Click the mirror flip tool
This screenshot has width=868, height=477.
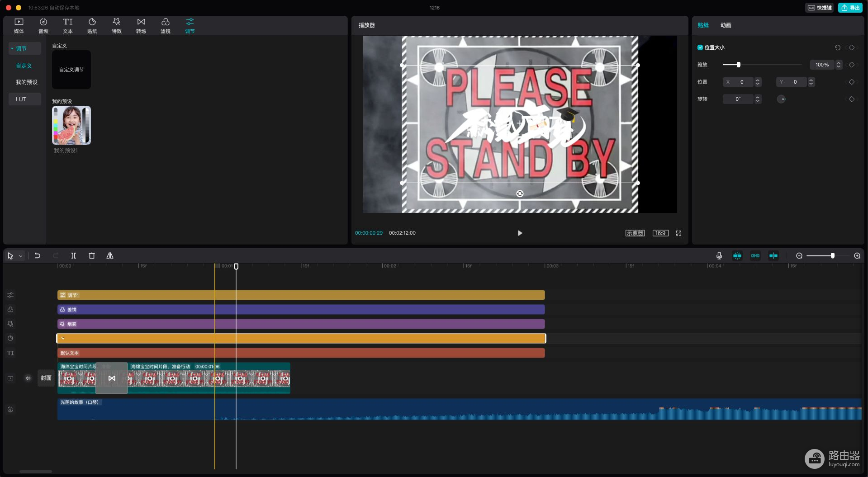tap(110, 256)
